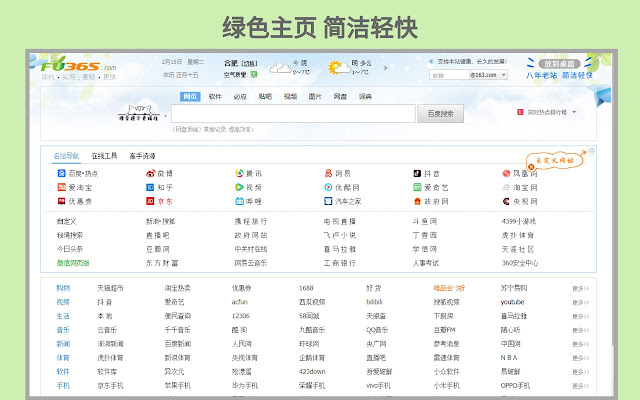The height and width of the screenshot is (400, 640).
Task: Switch to the 软件 search tab
Action: click(x=215, y=97)
